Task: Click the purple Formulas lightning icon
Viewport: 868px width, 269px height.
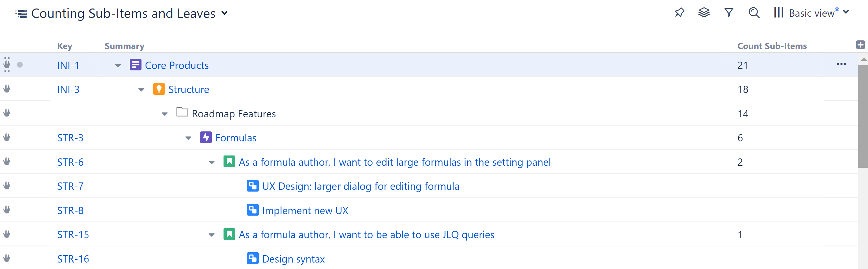Action: pyautogui.click(x=206, y=137)
